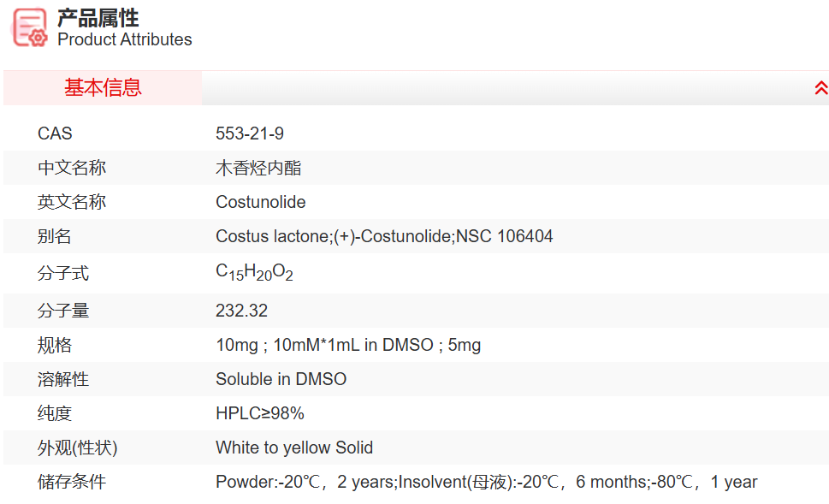Click the 产品属性 heading text
Image resolution: width=829 pixels, height=504 pixels.
(x=98, y=17)
